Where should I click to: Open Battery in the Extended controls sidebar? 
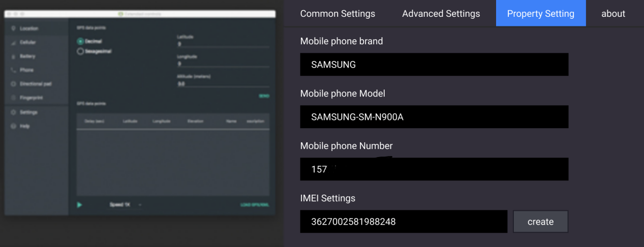[x=36, y=56]
